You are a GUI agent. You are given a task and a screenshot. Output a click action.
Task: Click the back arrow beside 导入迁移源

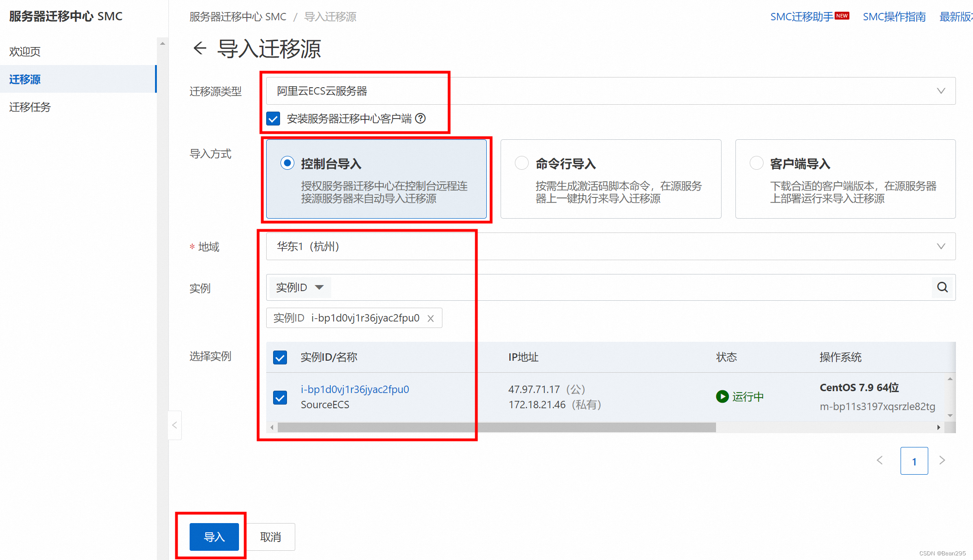coord(200,48)
